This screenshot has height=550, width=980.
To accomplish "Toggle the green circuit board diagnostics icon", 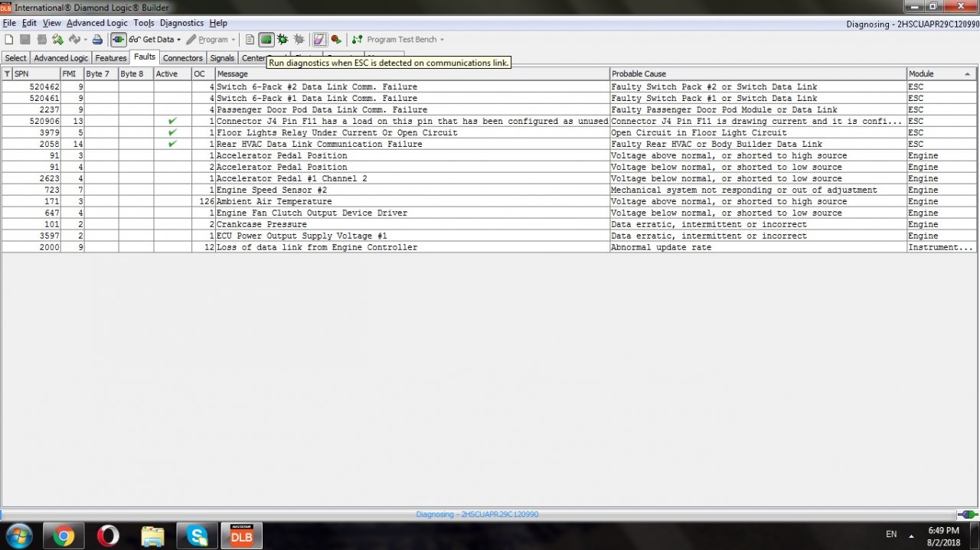I will (x=266, y=40).
